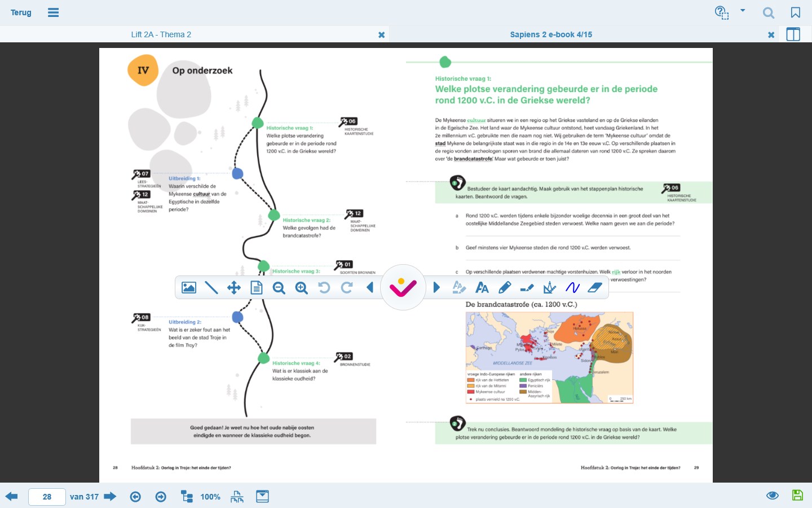Screen dimensions: 812x508
Task: Click the 06 badge on the right page
Action: pos(671,188)
